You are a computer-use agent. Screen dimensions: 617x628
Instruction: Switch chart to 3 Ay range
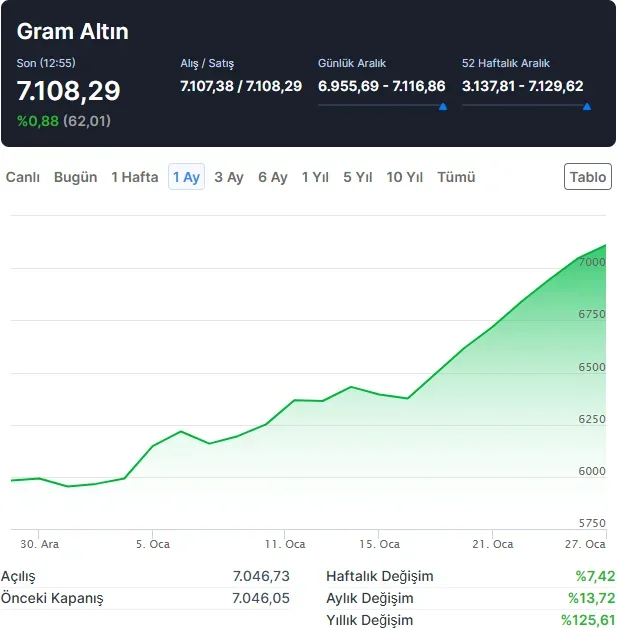click(229, 177)
